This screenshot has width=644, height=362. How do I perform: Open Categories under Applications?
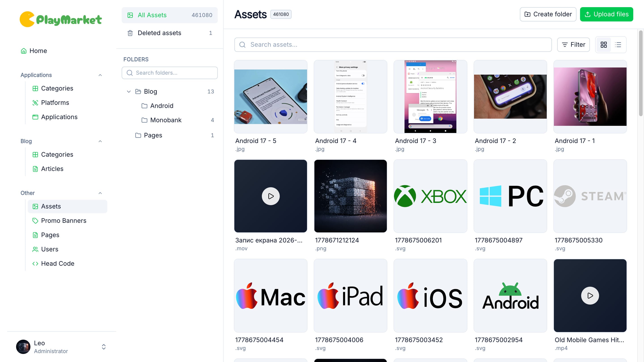(68, 88)
